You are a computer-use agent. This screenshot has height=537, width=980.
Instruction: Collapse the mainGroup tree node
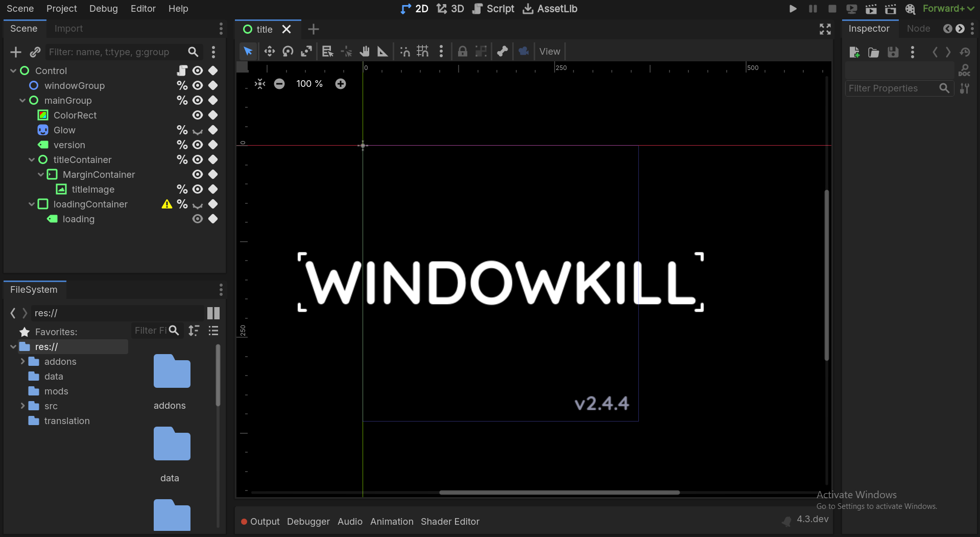(x=22, y=100)
